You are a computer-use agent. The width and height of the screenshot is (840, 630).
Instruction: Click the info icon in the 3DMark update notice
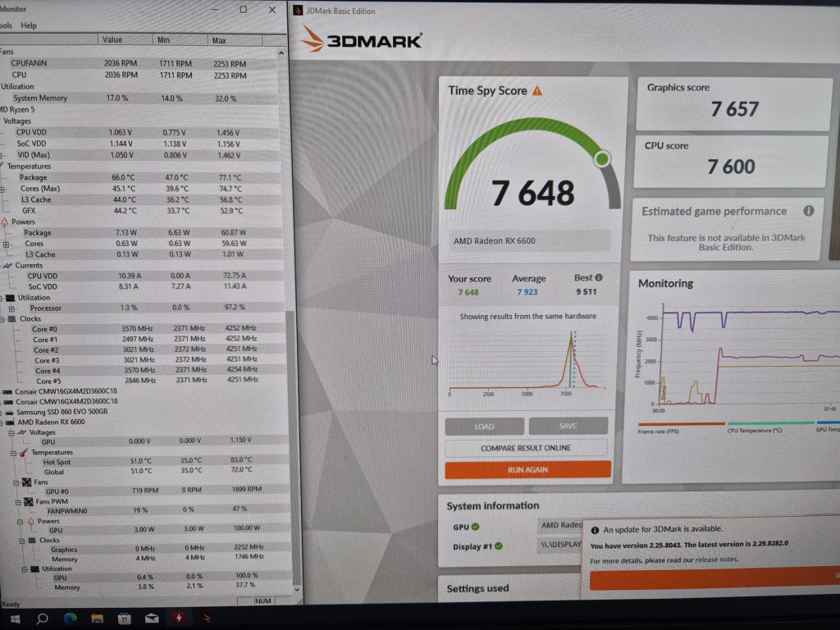pos(595,530)
